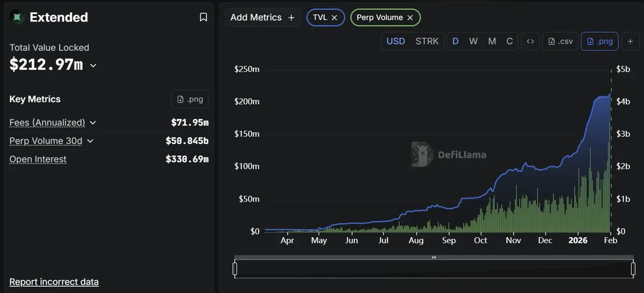Select weekly interval W
644x293 pixels.
(473, 41)
